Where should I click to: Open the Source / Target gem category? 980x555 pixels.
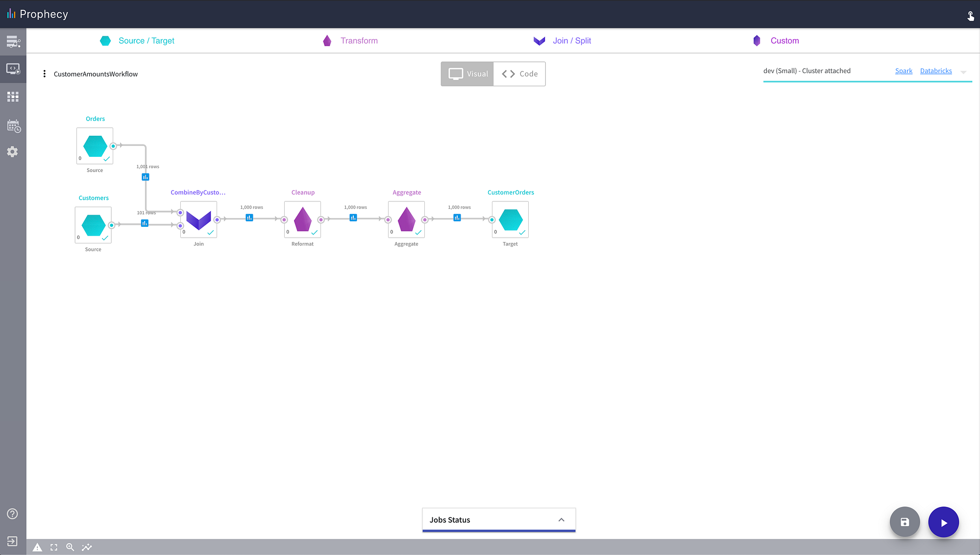click(137, 41)
